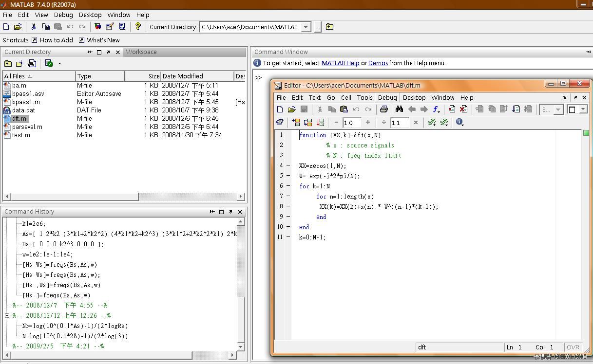Click the multiply button after 1.1
Image resolution: width=593 pixels, height=364 pixels.
[416, 123]
